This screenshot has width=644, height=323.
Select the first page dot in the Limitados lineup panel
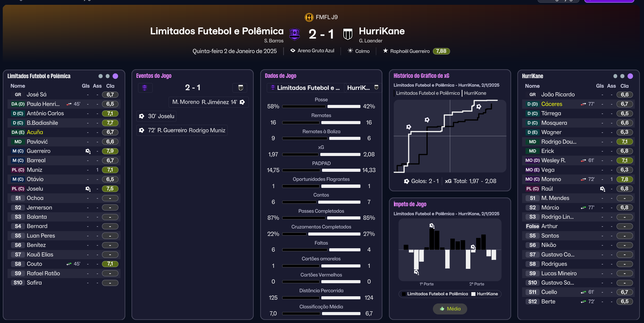[x=101, y=76]
